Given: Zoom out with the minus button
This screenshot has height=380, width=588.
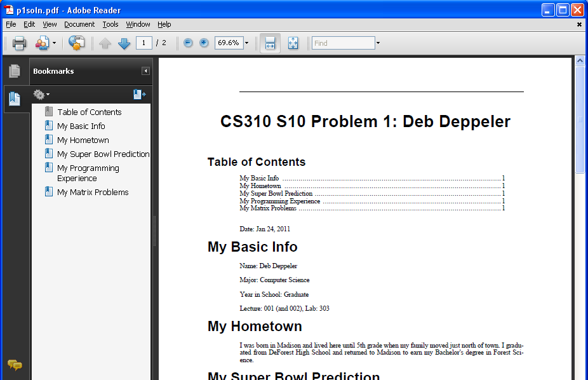Looking at the screenshot, I should (x=188, y=43).
